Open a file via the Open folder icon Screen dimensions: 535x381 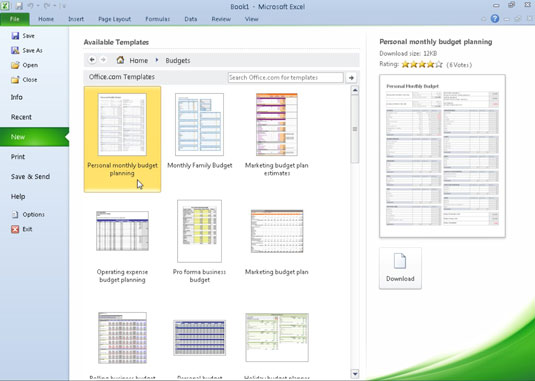point(15,65)
